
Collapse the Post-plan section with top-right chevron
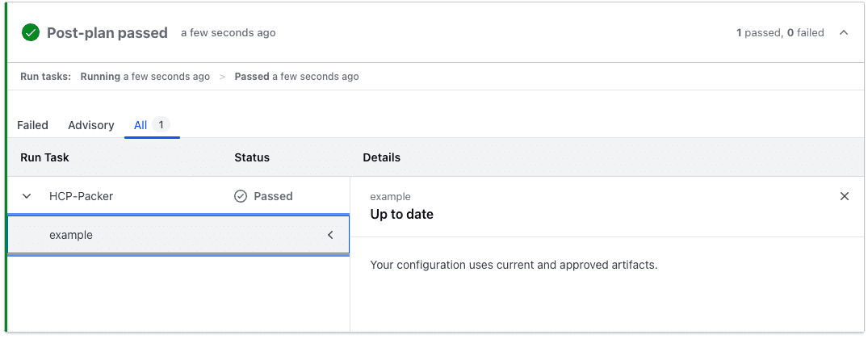click(844, 33)
